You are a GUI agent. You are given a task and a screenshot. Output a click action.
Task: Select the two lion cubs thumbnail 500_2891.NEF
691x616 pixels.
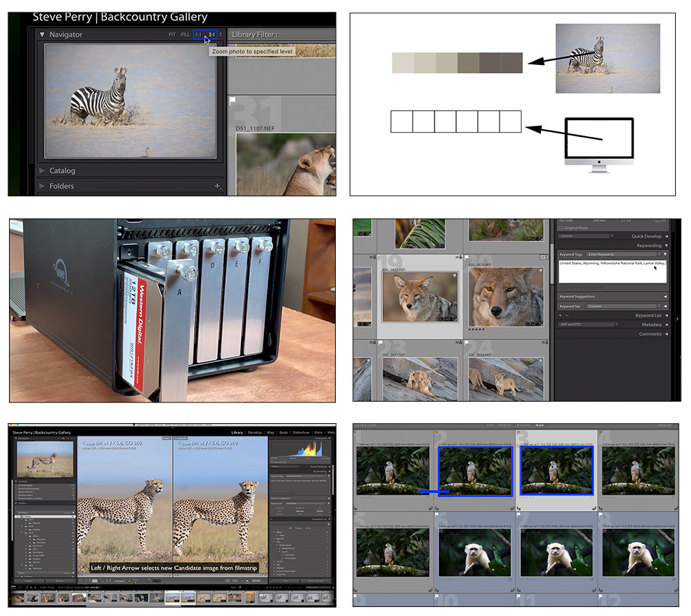click(420, 379)
